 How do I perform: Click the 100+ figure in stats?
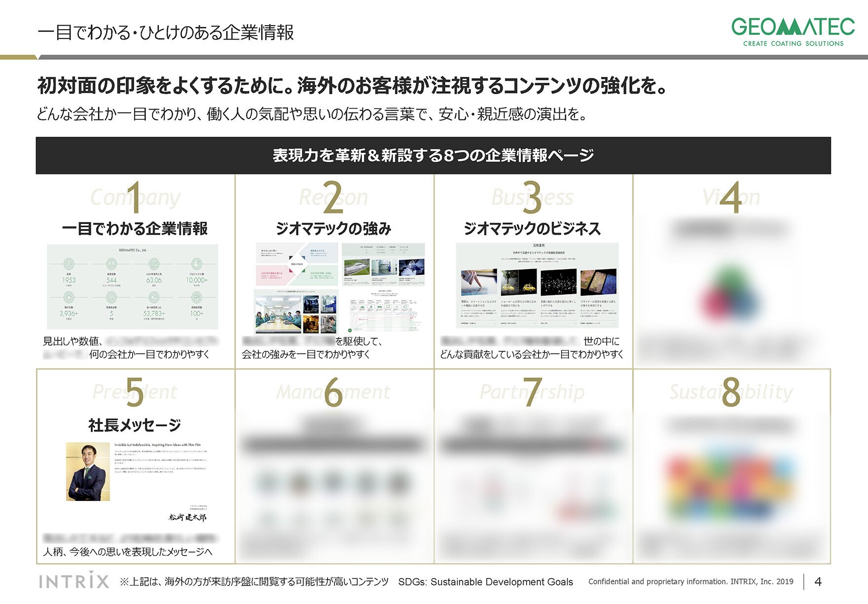[197, 313]
